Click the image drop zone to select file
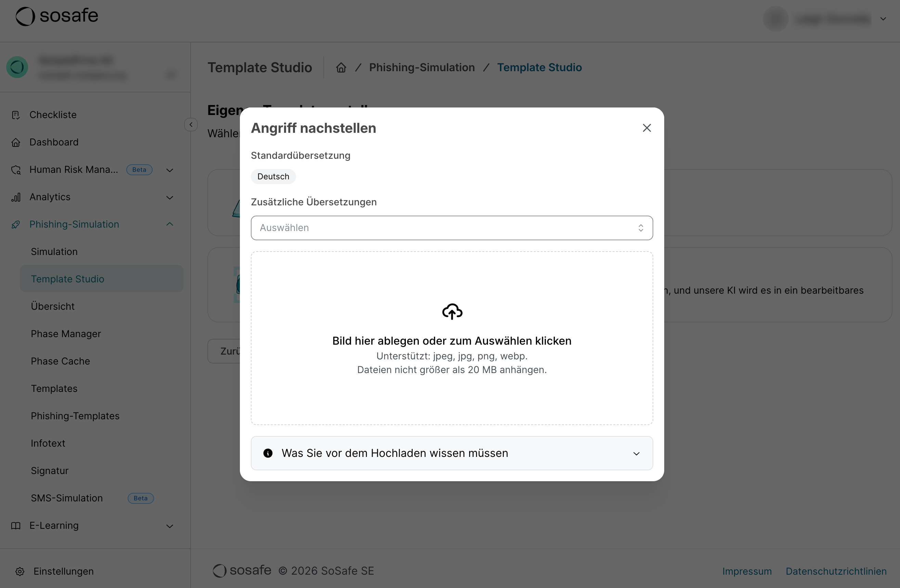 tap(451, 397)
